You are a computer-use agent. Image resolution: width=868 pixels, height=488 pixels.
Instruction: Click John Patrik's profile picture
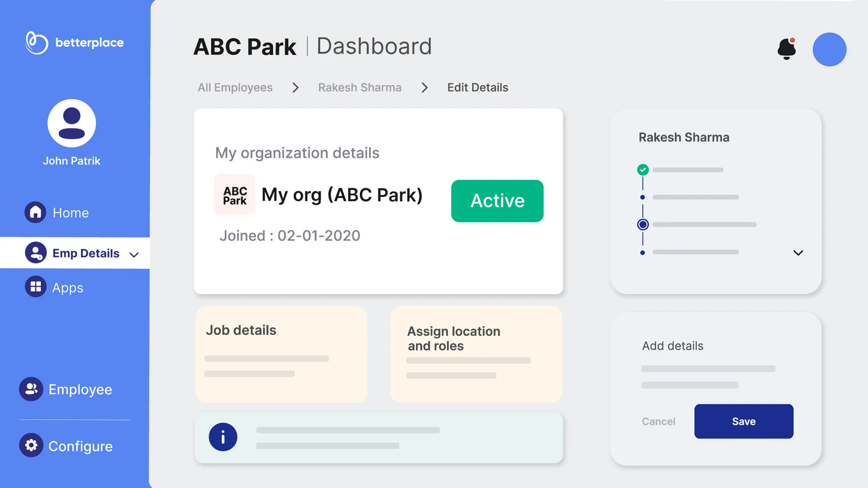pyautogui.click(x=72, y=123)
